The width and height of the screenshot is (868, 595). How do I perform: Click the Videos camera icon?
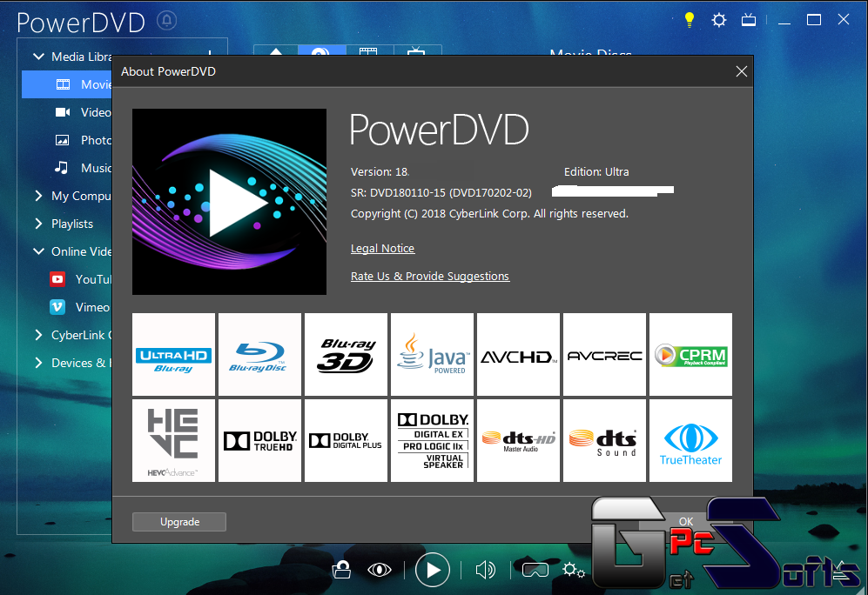(63, 112)
